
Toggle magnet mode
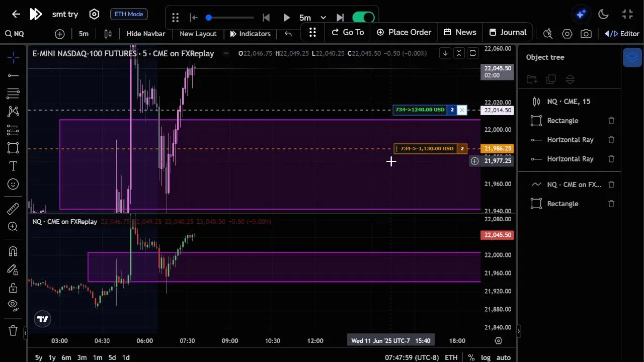(13, 251)
